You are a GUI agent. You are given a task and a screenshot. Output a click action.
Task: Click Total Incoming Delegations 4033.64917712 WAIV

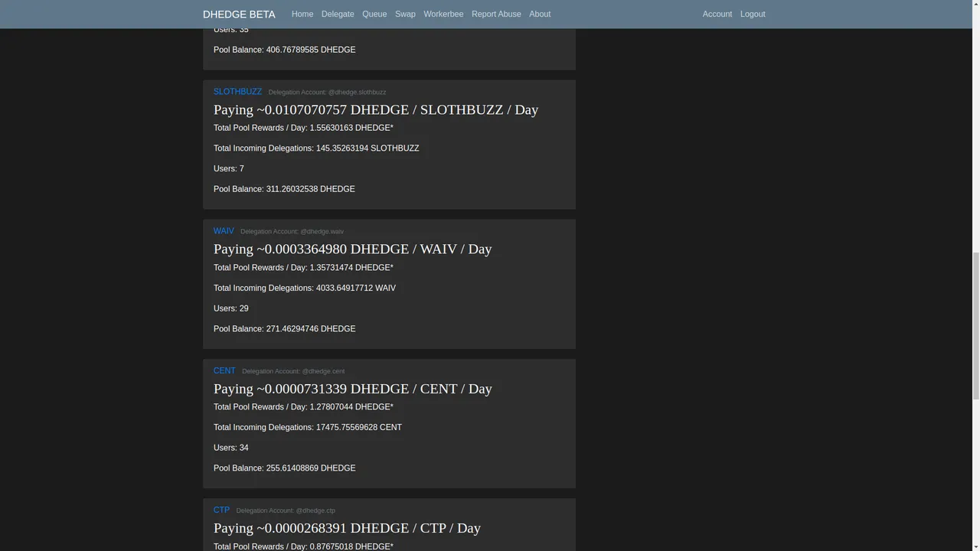(305, 289)
